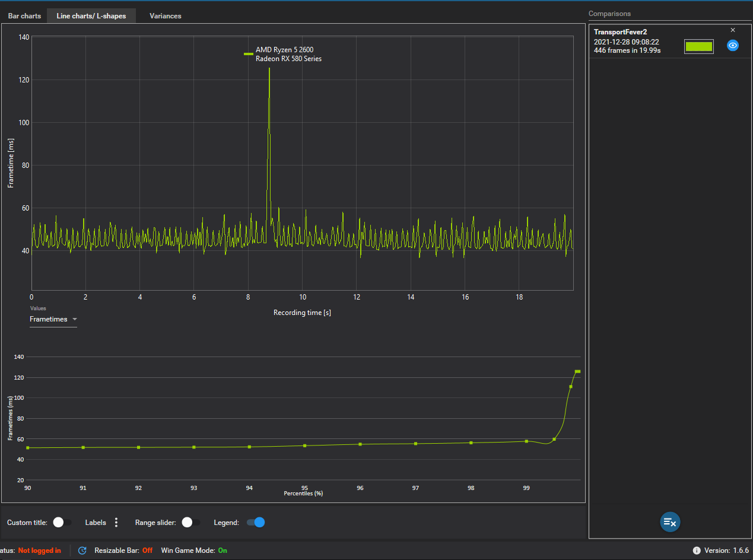Click the Version: 1.6.6 label
The width and height of the screenshot is (753, 560).
pyautogui.click(x=727, y=551)
